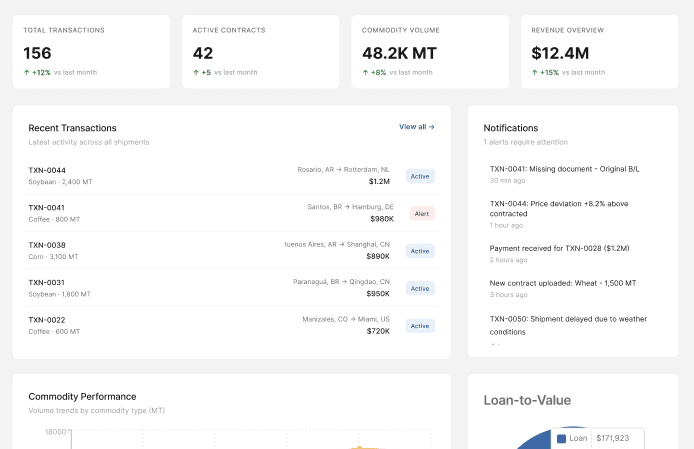Click the Recent Transactions heading
694x449 pixels.
coord(73,128)
